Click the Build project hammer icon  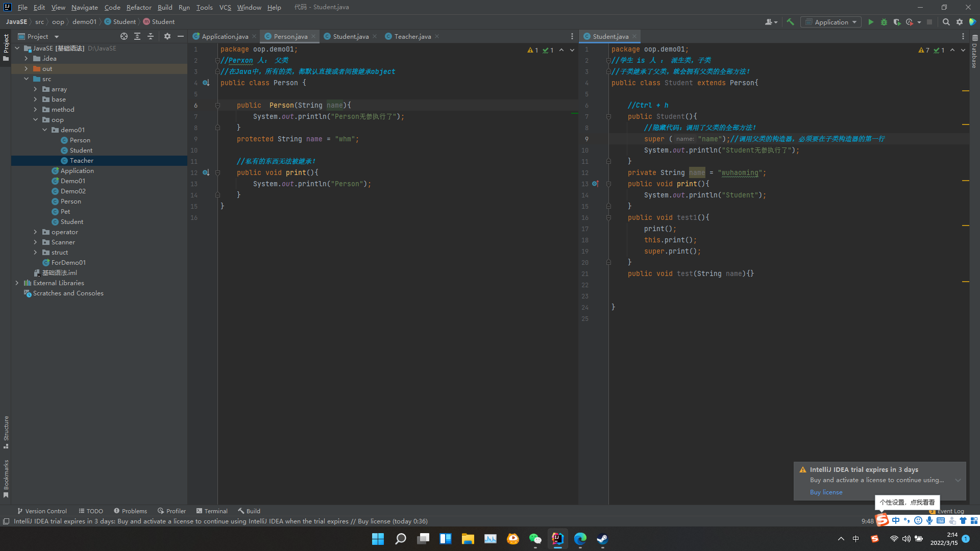(790, 22)
